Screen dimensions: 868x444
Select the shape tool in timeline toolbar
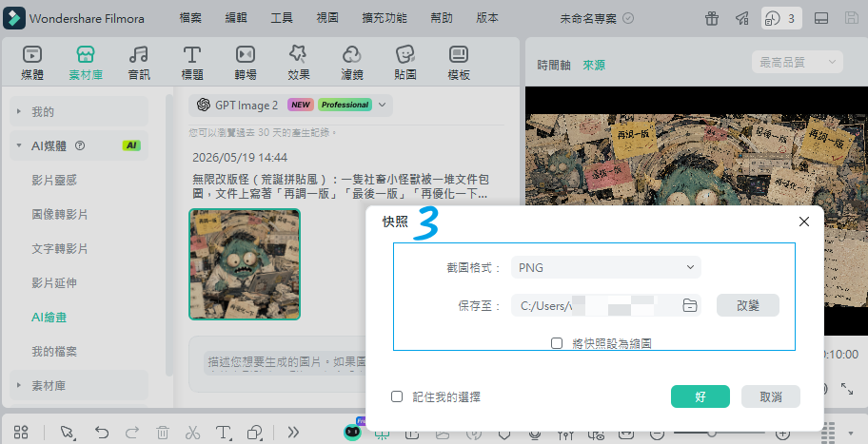255,432
